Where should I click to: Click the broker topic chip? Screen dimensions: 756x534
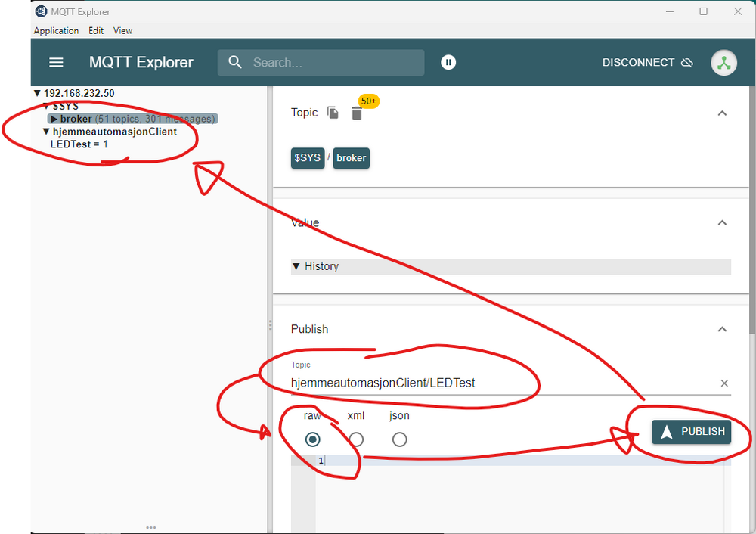coord(351,158)
